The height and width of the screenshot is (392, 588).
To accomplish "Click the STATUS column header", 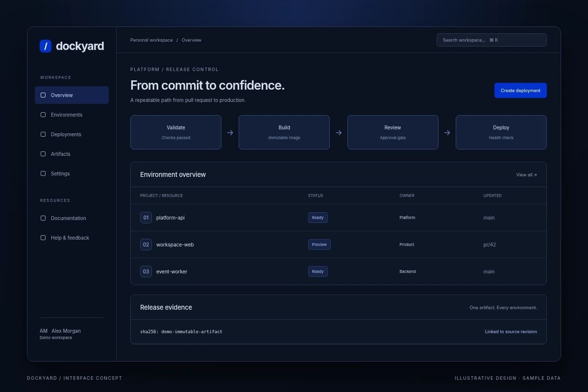I will coord(316,196).
